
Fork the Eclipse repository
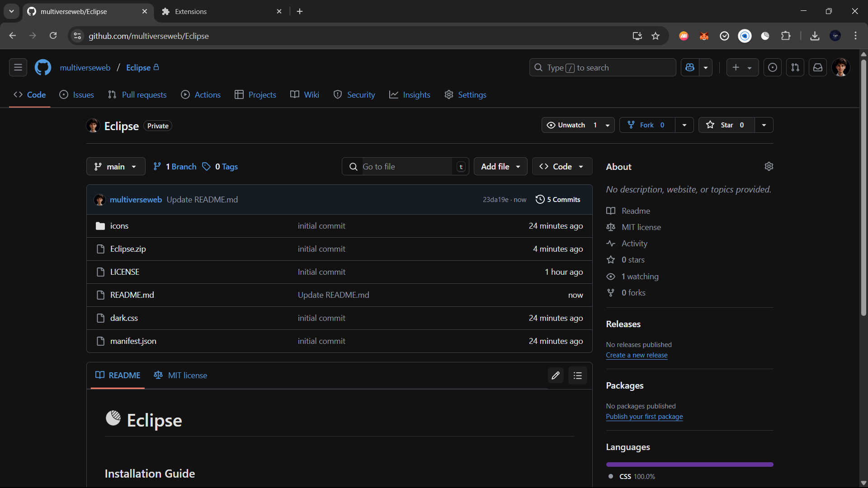click(x=647, y=125)
